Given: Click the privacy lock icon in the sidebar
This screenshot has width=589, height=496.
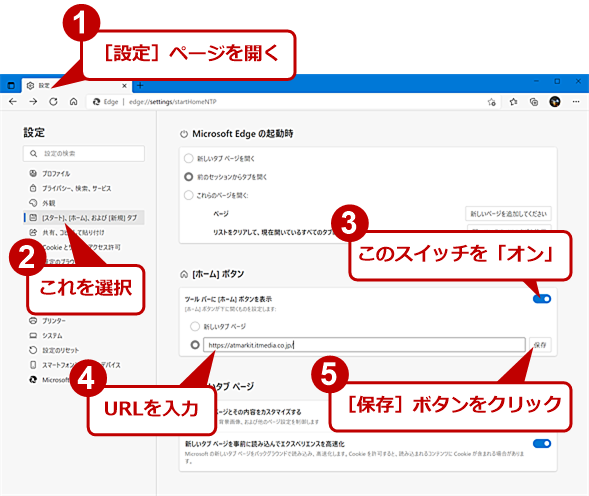Looking at the screenshot, I should pyautogui.click(x=33, y=188).
